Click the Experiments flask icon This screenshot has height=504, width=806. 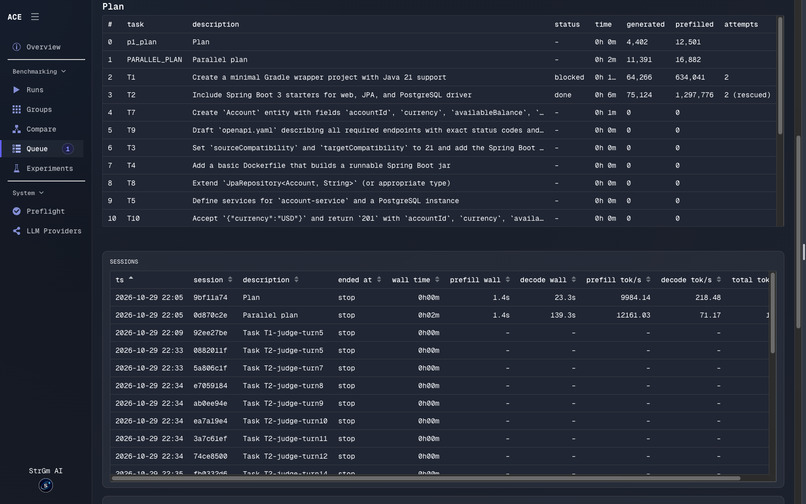[16, 168]
